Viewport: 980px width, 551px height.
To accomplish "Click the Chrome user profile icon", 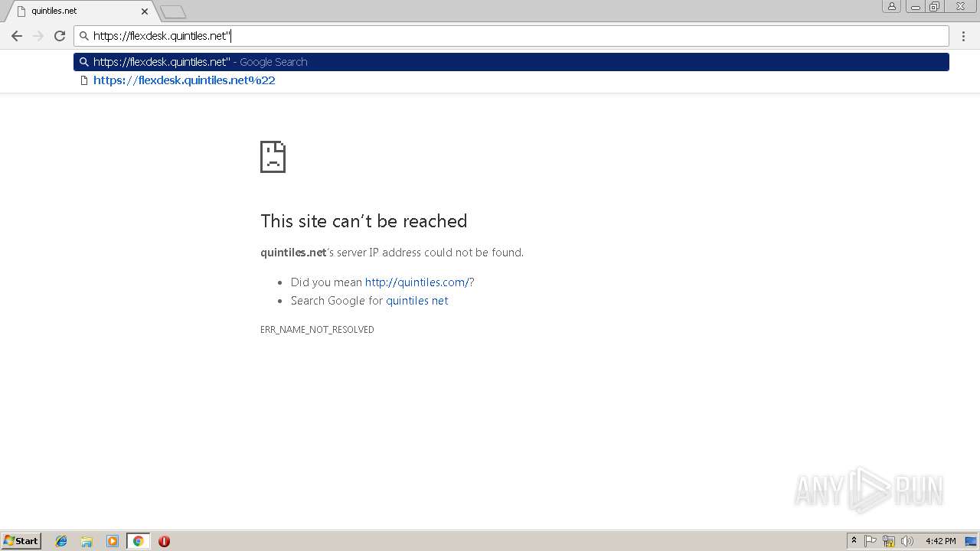I will click(891, 6).
